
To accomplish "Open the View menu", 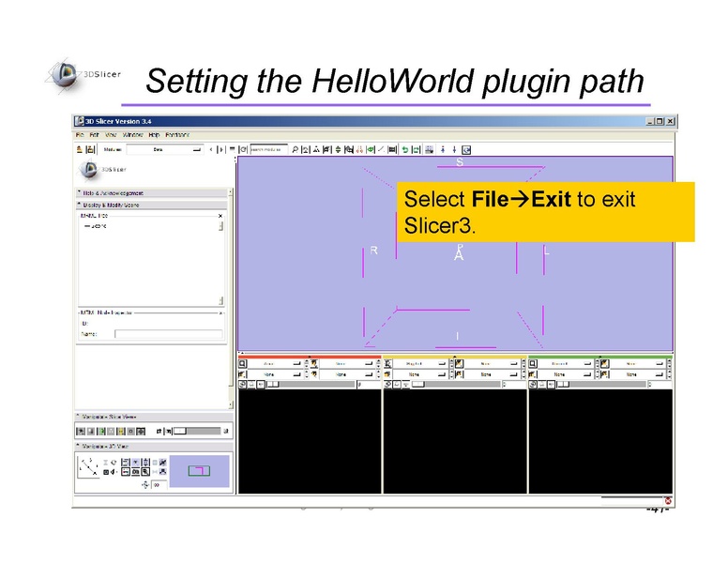I will tap(111, 135).
